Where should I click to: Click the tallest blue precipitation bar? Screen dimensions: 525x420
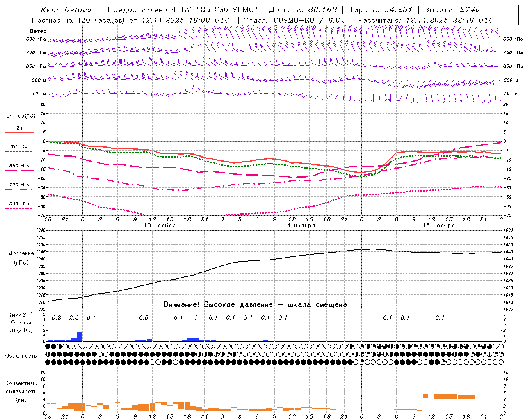[80, 337]
